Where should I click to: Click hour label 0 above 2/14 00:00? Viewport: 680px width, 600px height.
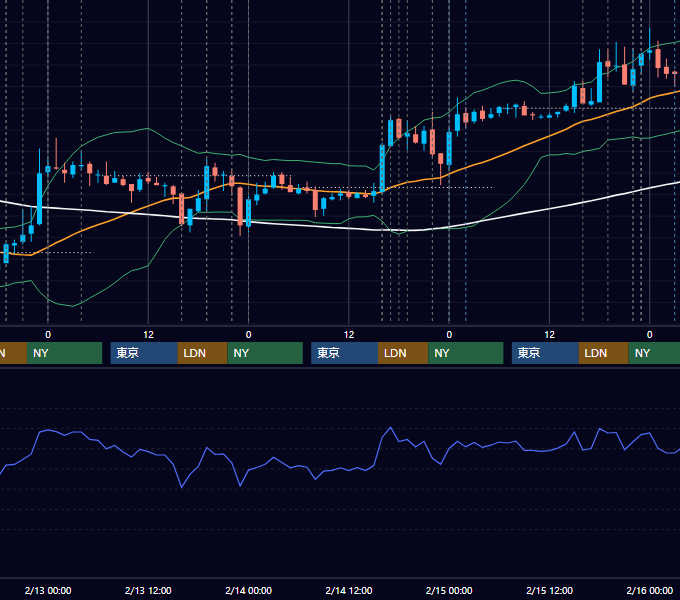tap(248, 335)
